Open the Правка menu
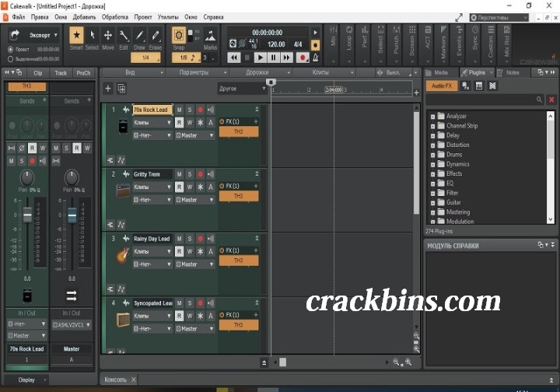Screen dimensions: 560x392 click(x=40, y=17)
